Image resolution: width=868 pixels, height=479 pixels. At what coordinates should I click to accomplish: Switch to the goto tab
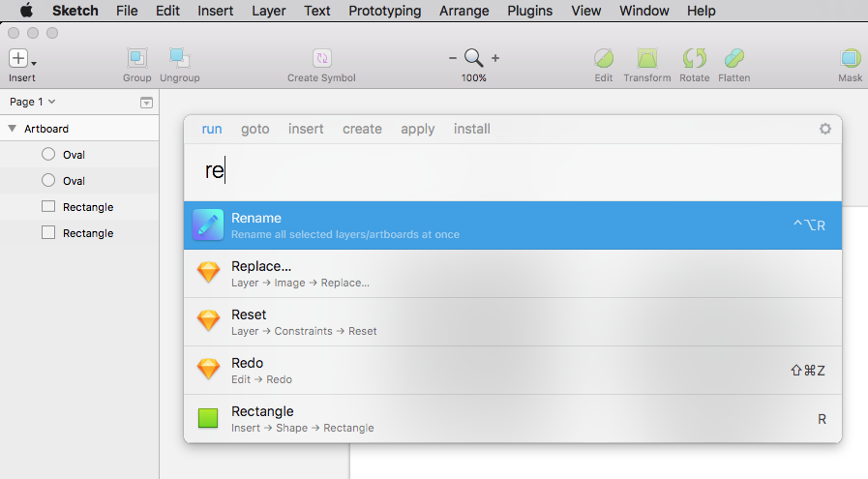254,129
